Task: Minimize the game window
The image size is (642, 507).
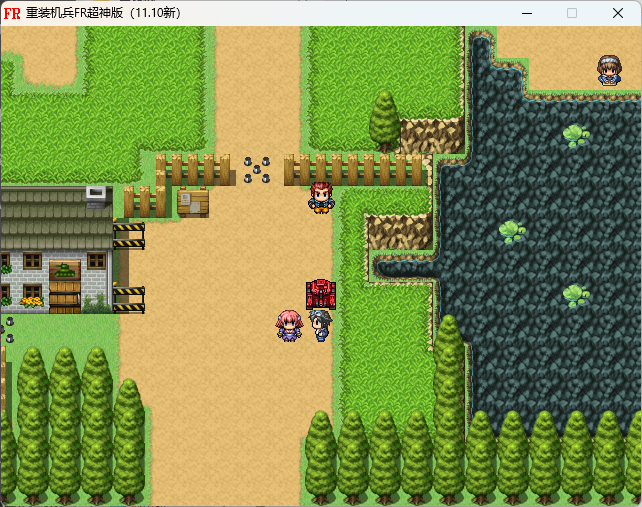Action: (527, 14)
